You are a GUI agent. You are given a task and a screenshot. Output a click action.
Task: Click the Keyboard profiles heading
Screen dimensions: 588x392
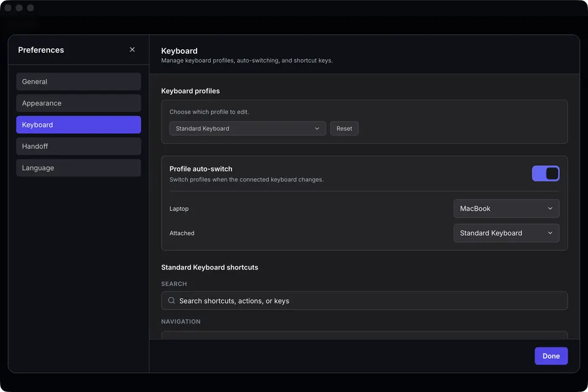[190, 91]
